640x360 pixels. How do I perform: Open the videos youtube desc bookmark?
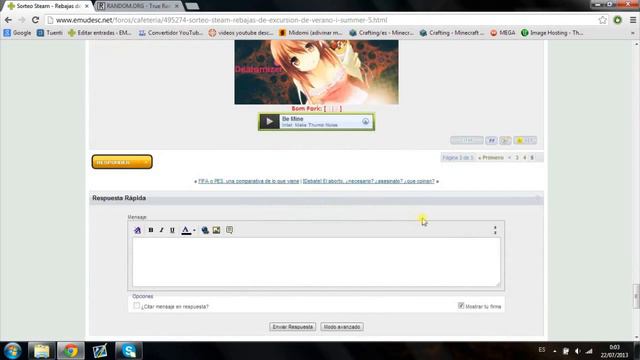pyautogui.click(x=240, y=33)
